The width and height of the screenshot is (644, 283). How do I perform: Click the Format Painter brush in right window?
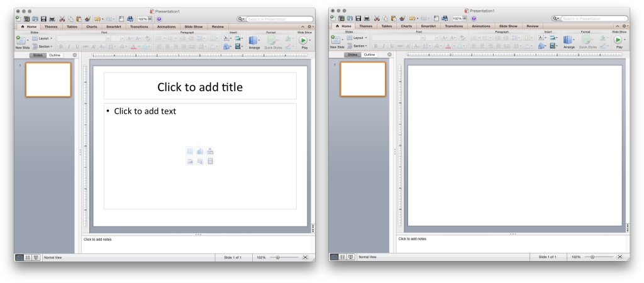(402, 19)
